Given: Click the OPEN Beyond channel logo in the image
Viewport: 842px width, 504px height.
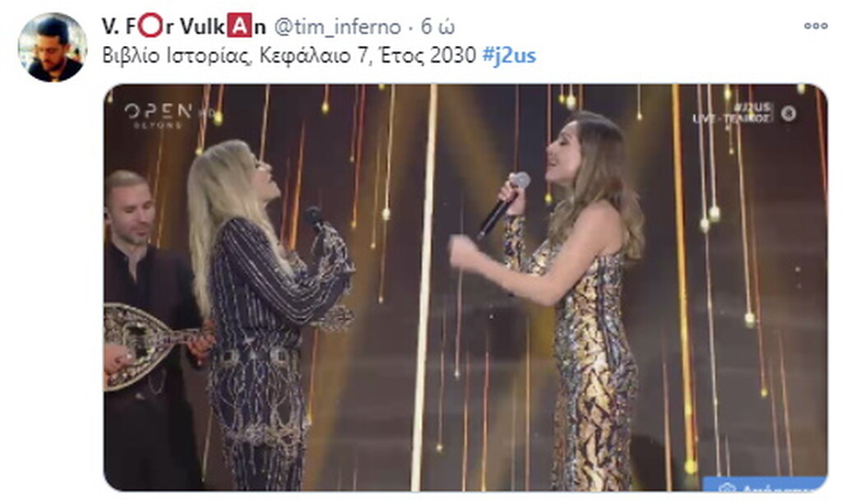Looking at the screenshot, I should click(159, 115).
